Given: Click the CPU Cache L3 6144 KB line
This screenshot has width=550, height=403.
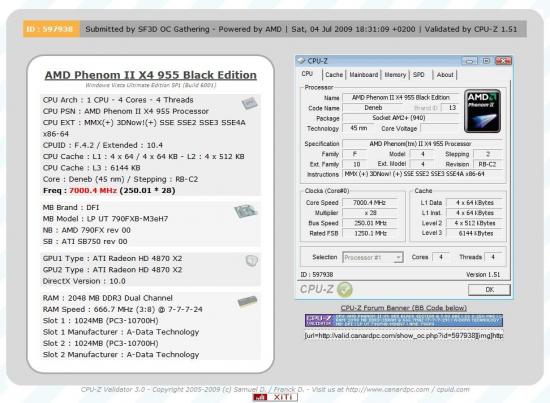Looking at the screenshot, I should [92, 168].
